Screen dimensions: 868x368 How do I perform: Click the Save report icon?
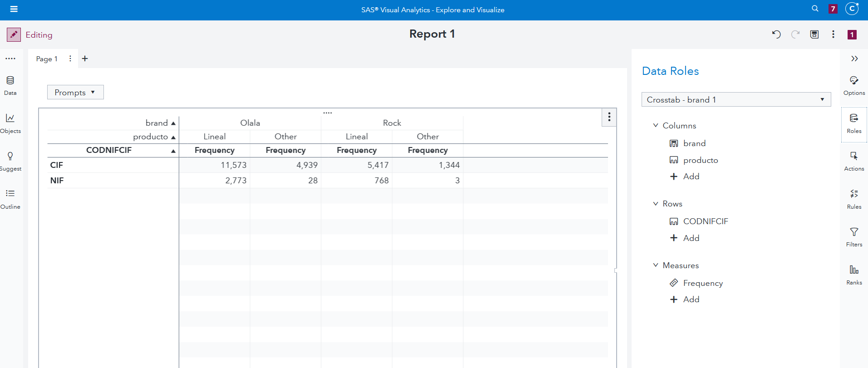coord(814,34)
